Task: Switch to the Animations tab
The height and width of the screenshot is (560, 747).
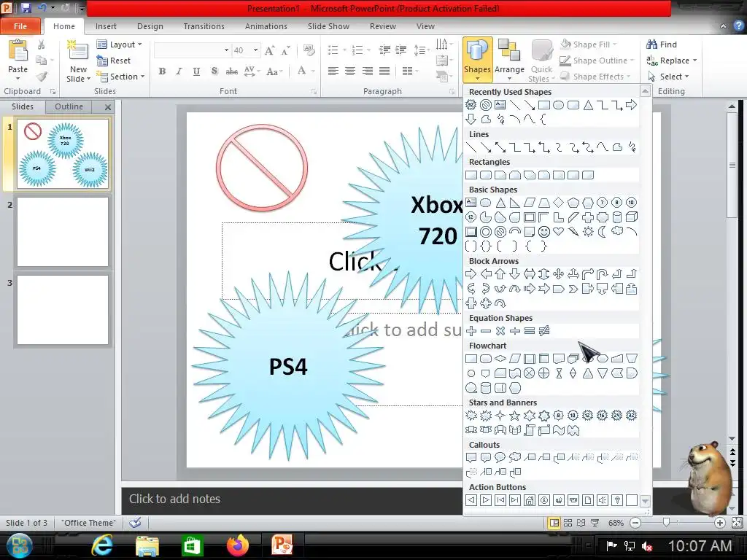Action: coord(266,26)
